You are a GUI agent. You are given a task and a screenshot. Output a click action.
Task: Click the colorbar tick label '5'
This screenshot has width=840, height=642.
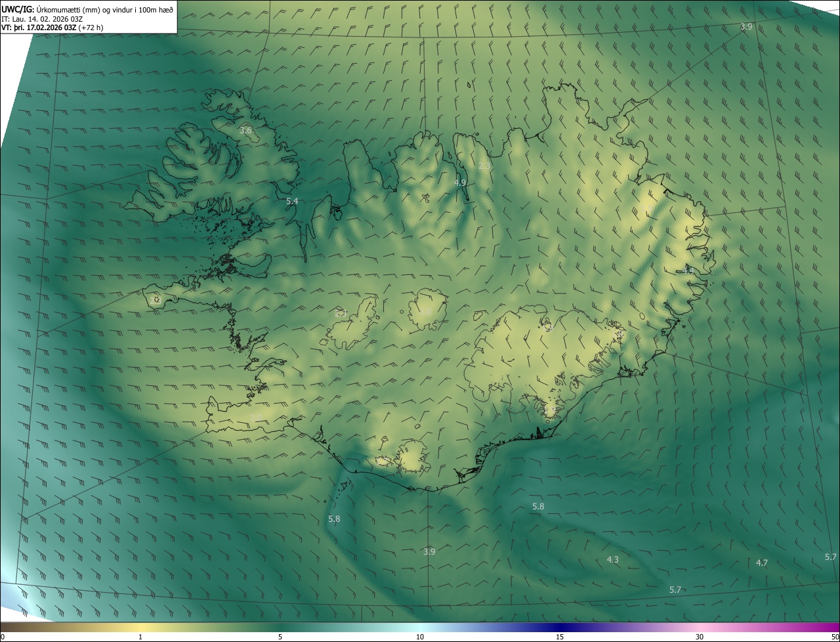point(280,637)
